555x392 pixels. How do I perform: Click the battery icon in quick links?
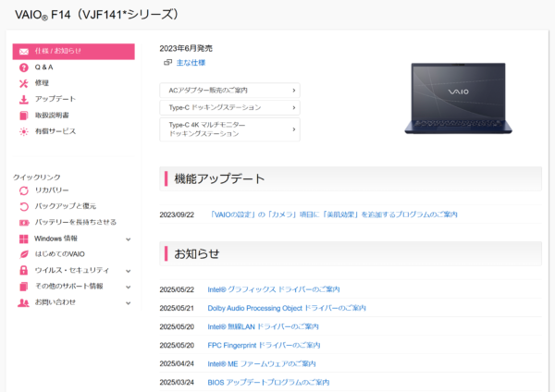[24, 223]
